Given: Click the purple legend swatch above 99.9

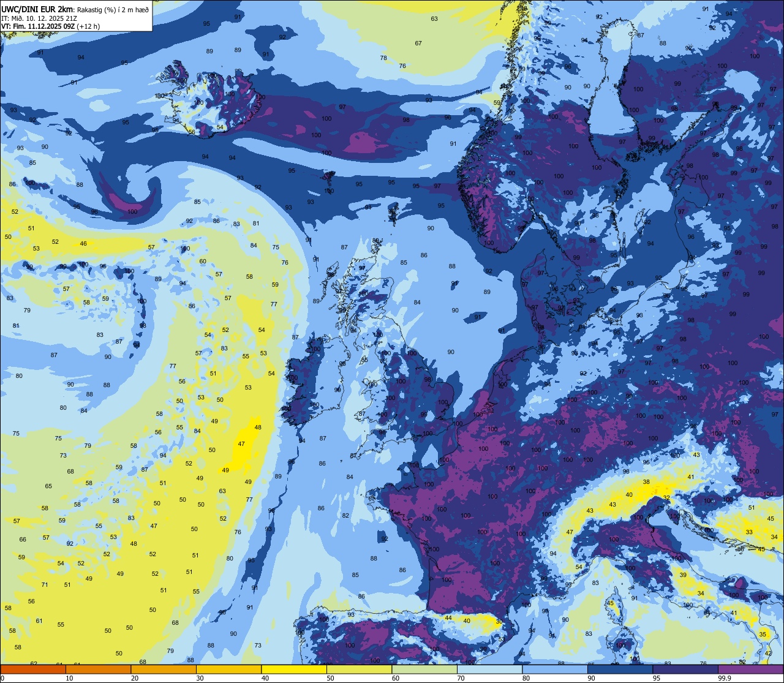Looking at the screenshot, I should click(x=750, y=669).
